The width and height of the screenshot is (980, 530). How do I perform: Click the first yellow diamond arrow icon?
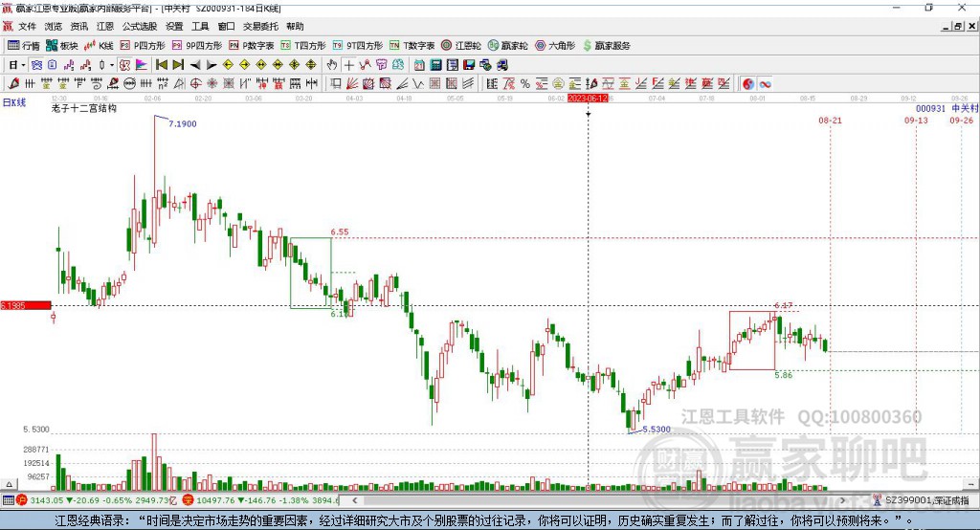pyautogui.click(x=228, y=65)
